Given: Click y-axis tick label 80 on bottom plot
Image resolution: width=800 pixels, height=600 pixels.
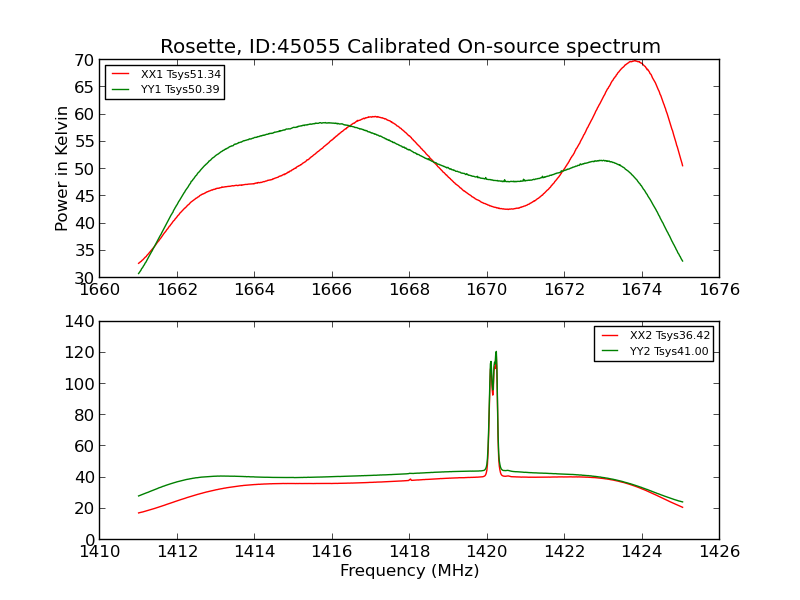Looking at the screenshot, I should pos(84,415).
